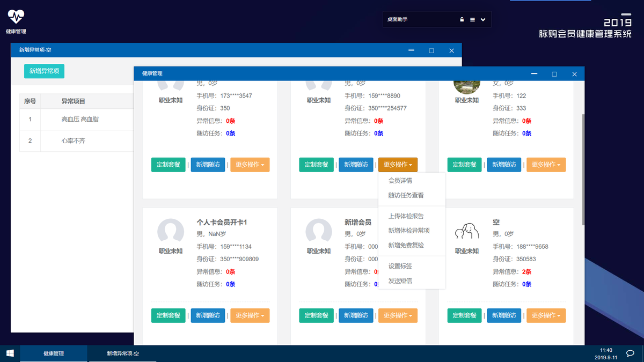644x362 pixels.
Task: Click ID number 350****254577
Action: (387, 108)
